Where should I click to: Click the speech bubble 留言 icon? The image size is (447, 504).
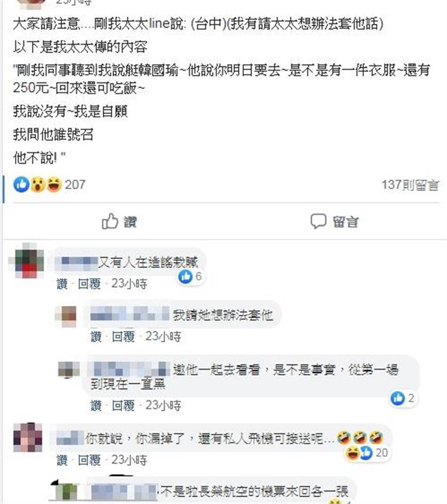(x=318, y=221)
